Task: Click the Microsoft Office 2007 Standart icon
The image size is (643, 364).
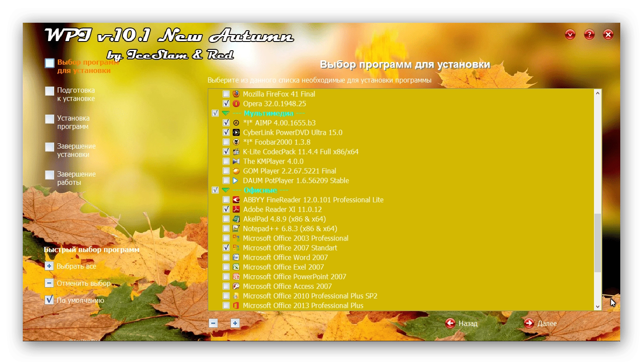Action: pyautogui.click(x=236, y=248)
